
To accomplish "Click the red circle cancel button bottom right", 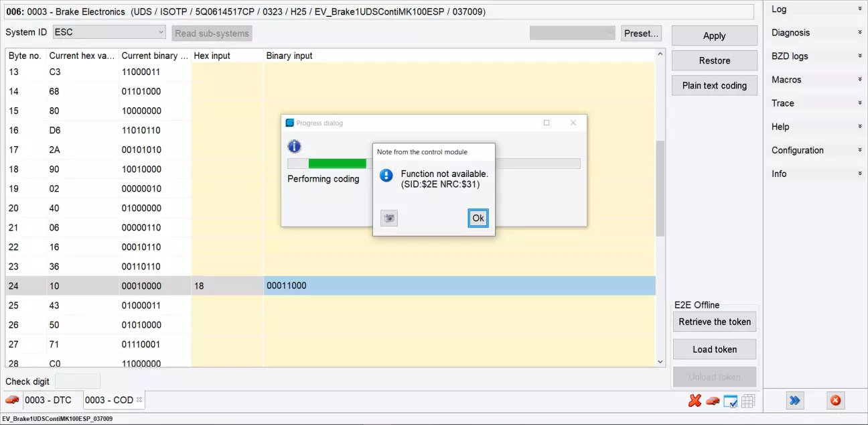I will [835, 401].
